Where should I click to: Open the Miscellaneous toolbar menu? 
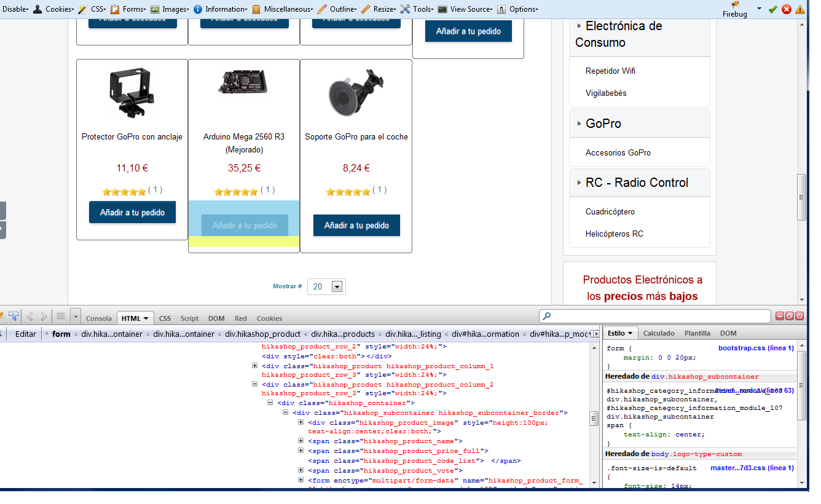(x=283, y=9)
